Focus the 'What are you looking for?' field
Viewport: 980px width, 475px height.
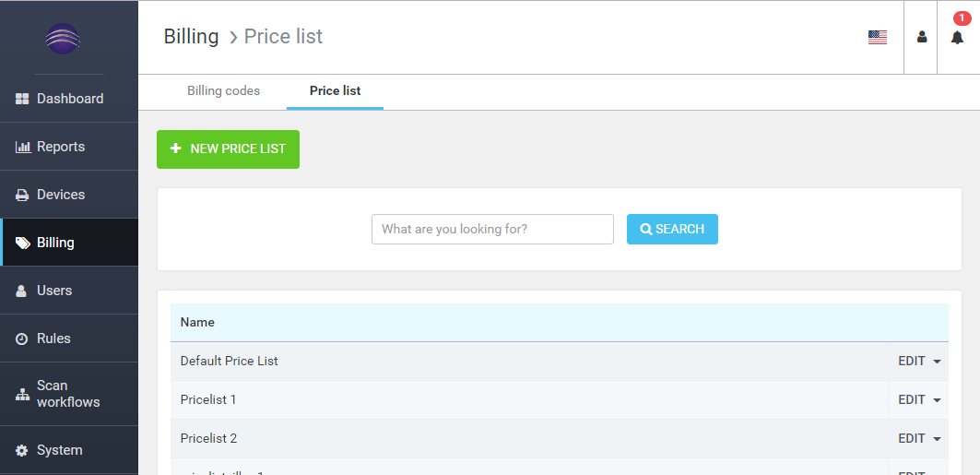pos(492,230)
